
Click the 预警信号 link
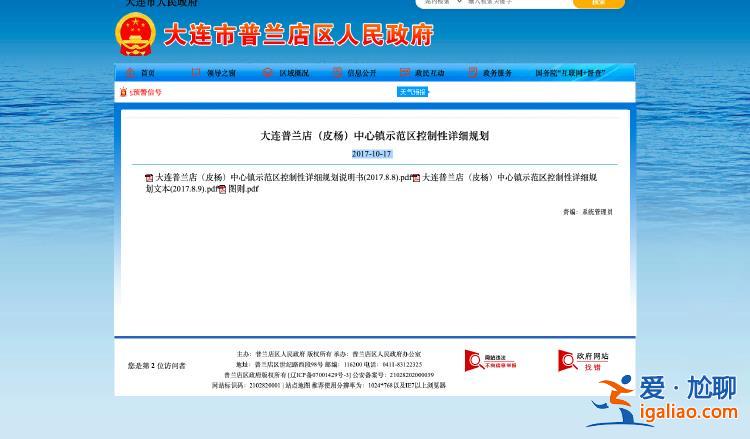tap(145, 92)
